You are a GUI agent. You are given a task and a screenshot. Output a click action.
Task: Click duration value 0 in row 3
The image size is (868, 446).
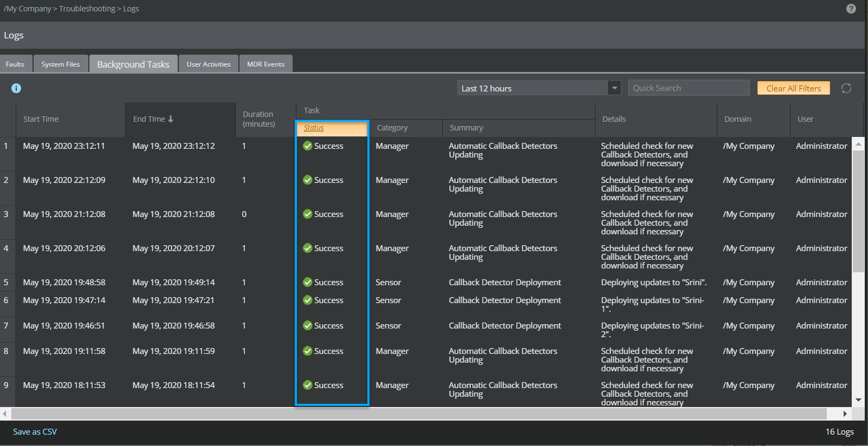pyautogui.click(x=244, y=214)
